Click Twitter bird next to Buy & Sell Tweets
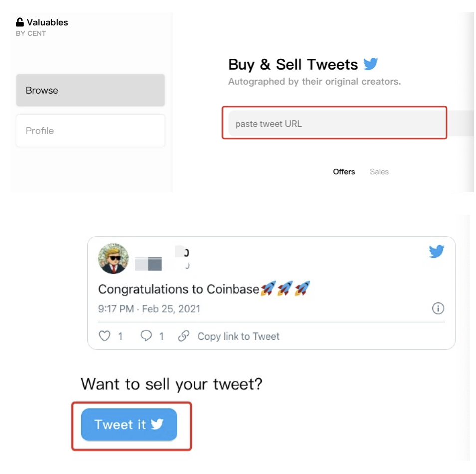Viewport: 476px width, 474px height. point(370,64)
